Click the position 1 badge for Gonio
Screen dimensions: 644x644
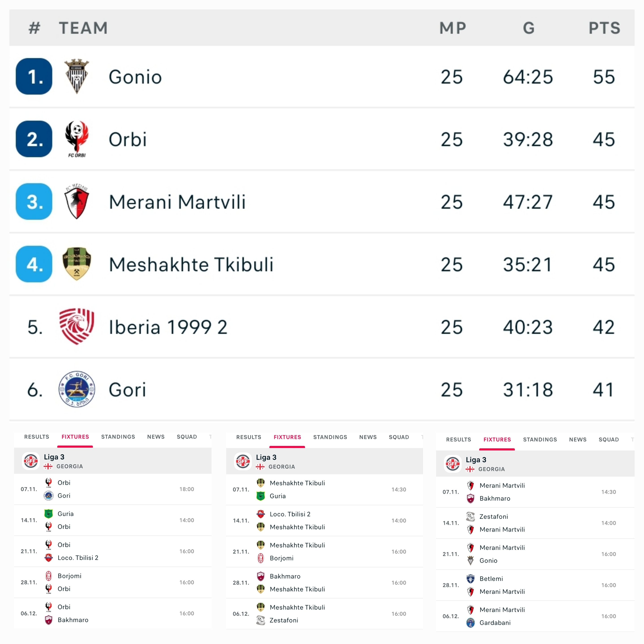34,76
